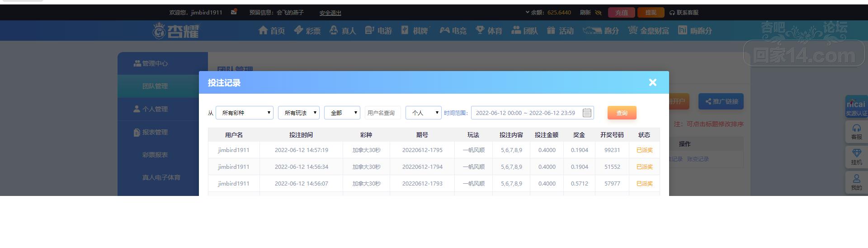Open 嗨跑分 menu item
The height and width of the screenshot is (248, 868).
(x=695, y=30)
